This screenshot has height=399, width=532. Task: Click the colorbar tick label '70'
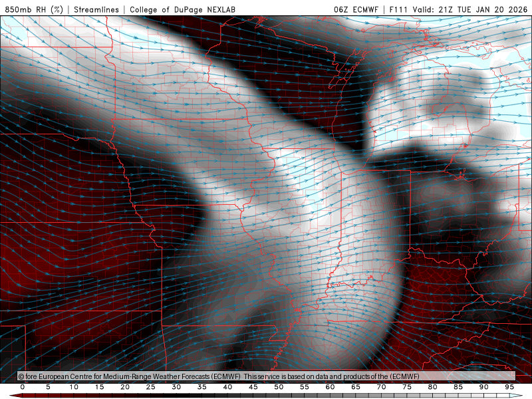coord(381,387)
